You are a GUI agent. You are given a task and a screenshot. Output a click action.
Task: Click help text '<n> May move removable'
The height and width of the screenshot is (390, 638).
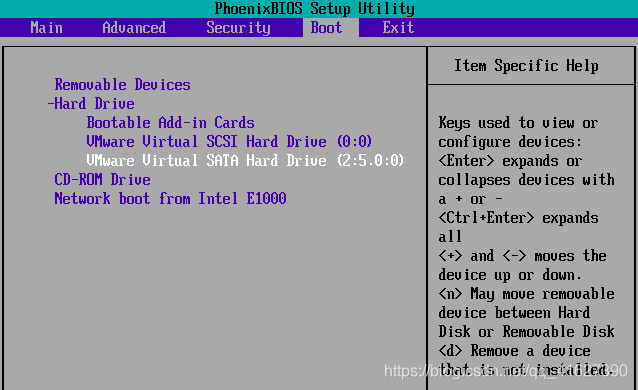click(527, 294)
